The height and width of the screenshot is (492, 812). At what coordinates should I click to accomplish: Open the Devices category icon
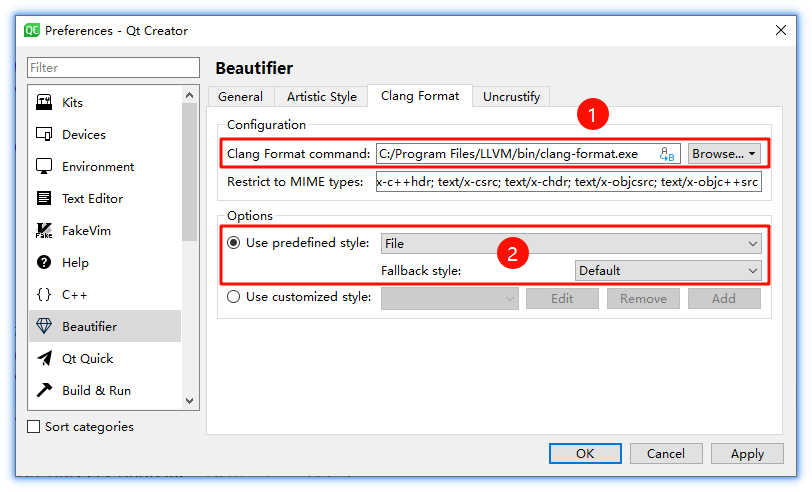[x=44, y=135]
